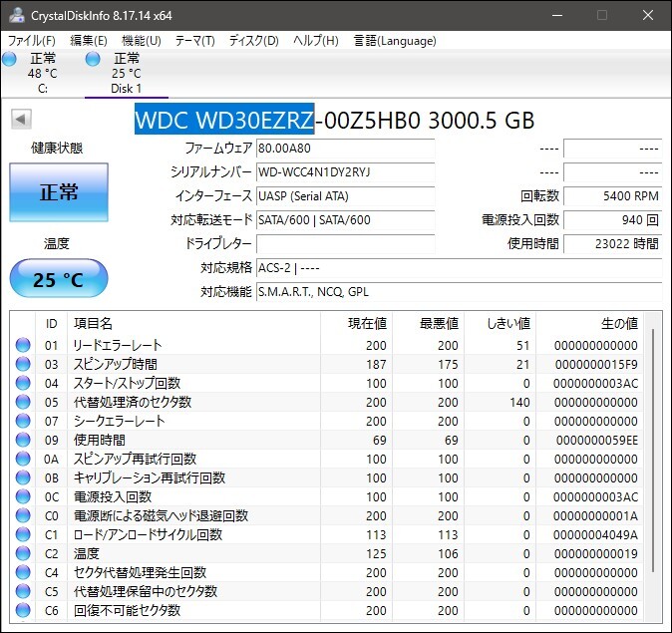Click status icon of attribute C1 ロード/アンロードサイクル回数
Image resolution: width=672 pixels, height=633 pixels.
click(23, 534)
